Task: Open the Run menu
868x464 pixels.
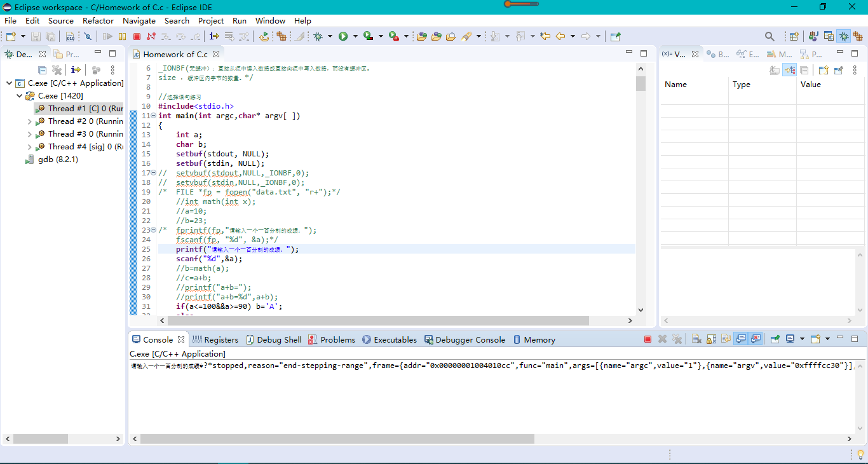Action: tap(240, 20)
